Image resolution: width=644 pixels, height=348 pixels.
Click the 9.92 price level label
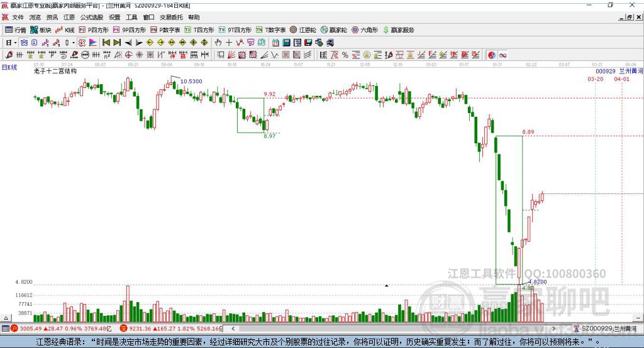click(270, 94)
